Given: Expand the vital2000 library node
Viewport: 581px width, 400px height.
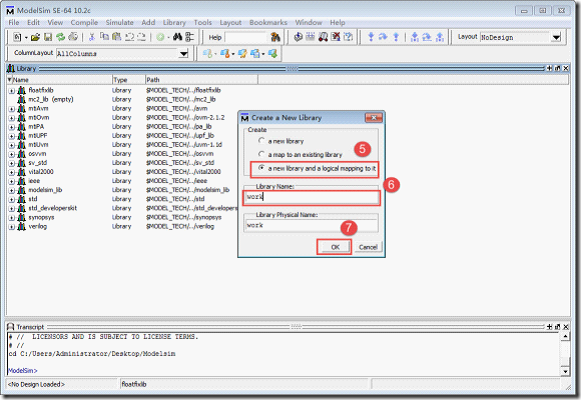Looking at the screenshot, I should coord(12,173).
